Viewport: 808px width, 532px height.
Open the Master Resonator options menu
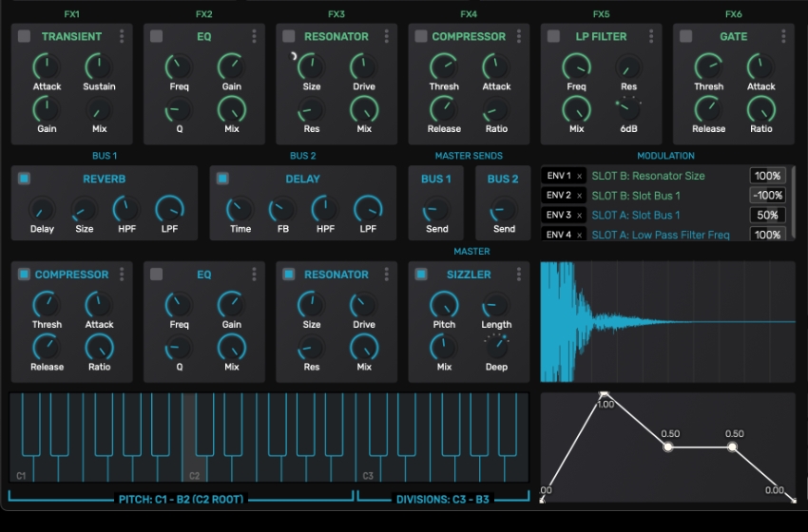pyautogui.click(x=387, y=274)
